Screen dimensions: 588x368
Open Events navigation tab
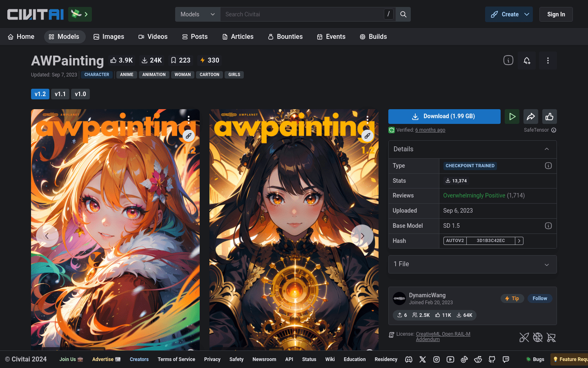coord(331,37)
